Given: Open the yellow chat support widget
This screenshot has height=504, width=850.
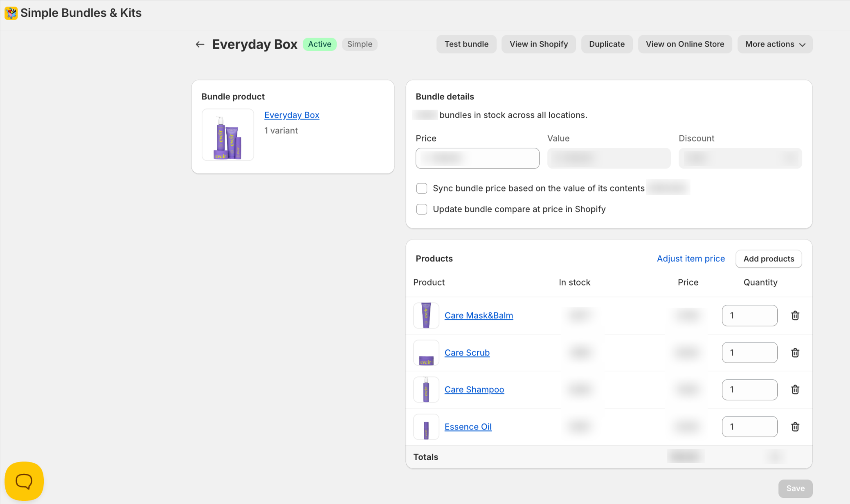Looking at the screenshot, I should click(24, 481).
